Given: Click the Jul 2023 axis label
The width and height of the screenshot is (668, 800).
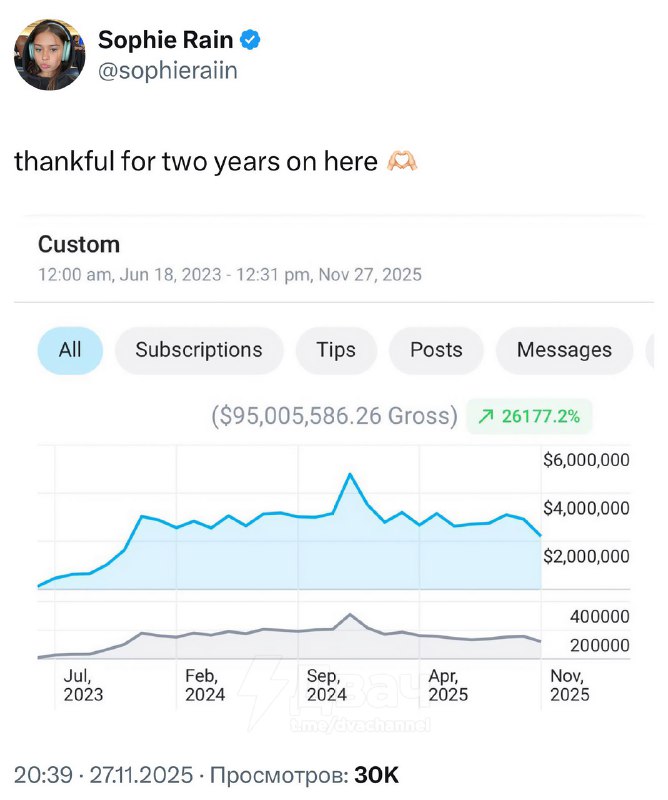Looking at the screenshot, I should tap(83, 685).
